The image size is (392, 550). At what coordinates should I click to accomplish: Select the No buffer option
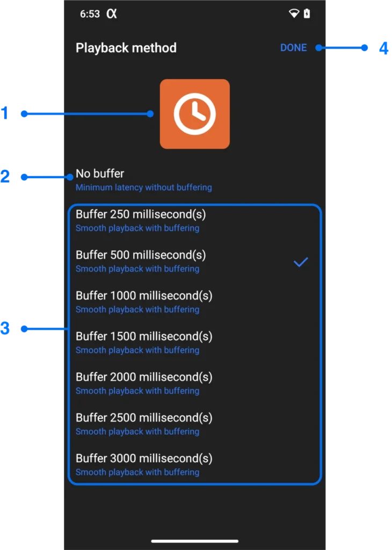100,173
